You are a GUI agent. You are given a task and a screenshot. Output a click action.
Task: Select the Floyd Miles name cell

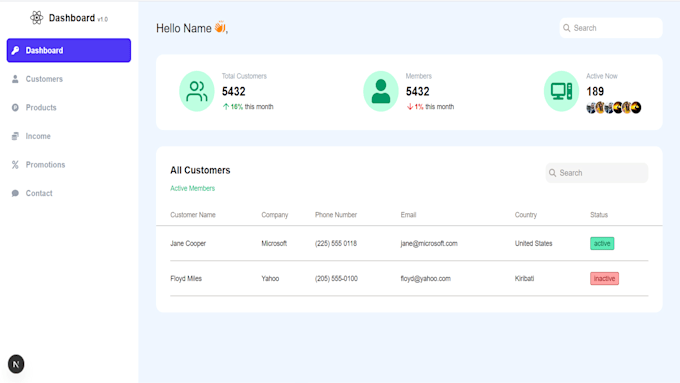coord(186,278)
